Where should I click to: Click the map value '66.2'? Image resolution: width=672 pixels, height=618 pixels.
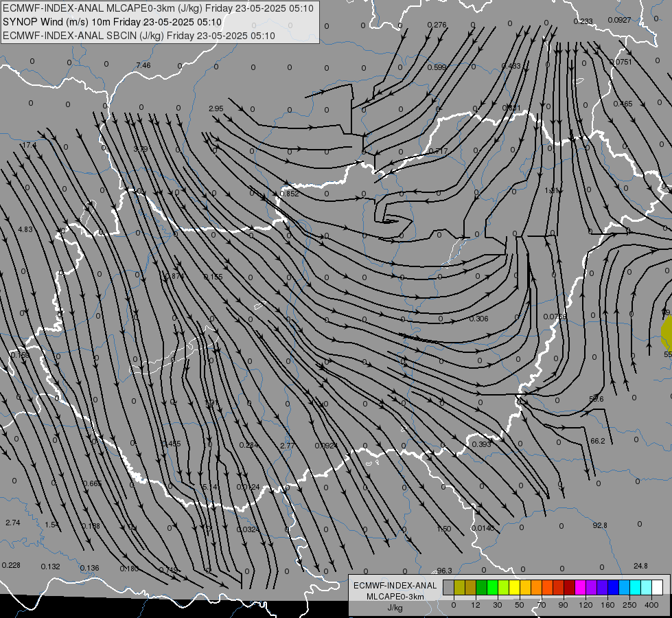[x=597, y=441]
